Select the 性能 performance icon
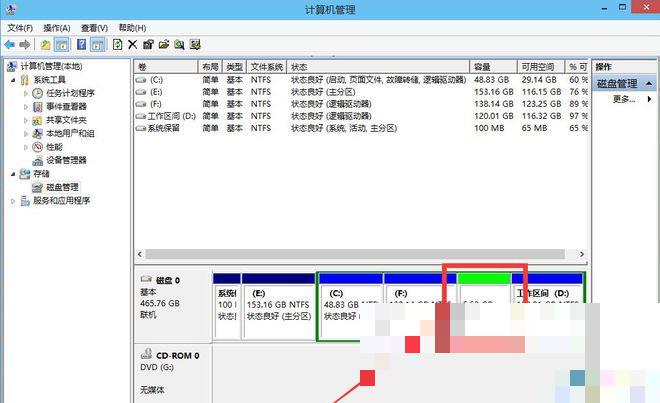 pyautogui.click(x=37, y=147)
